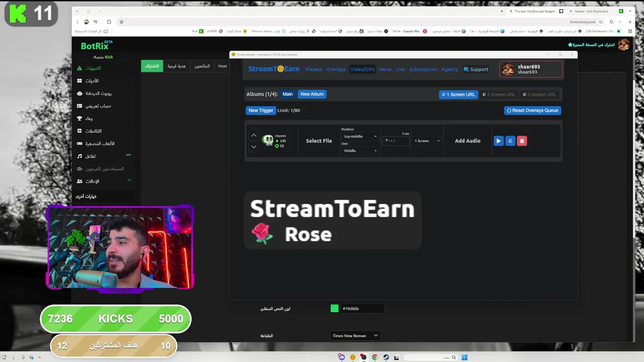The height and width of the screenshot is (362, 644).
Task: Open the Overlays menu item
Action: click(x=336, y=69)
